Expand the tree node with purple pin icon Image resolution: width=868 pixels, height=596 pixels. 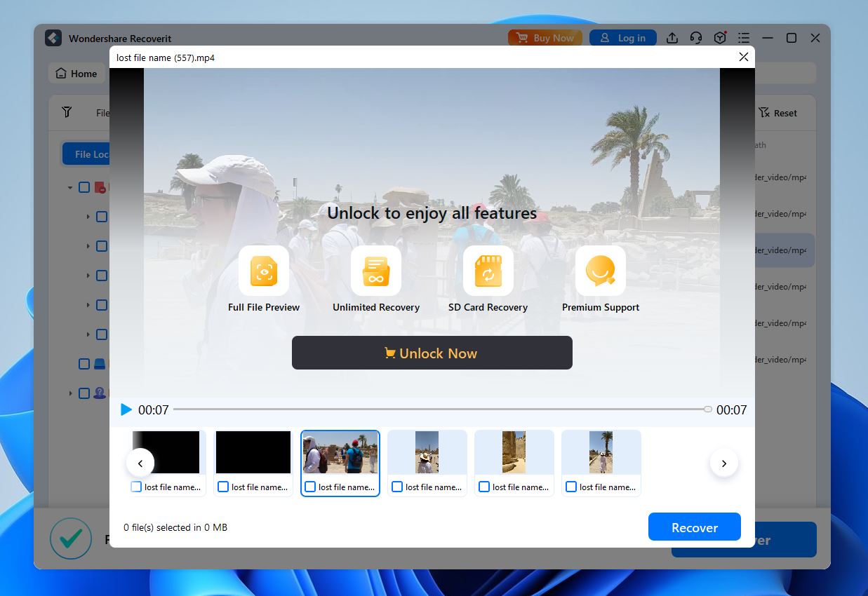tap(70, 393)
